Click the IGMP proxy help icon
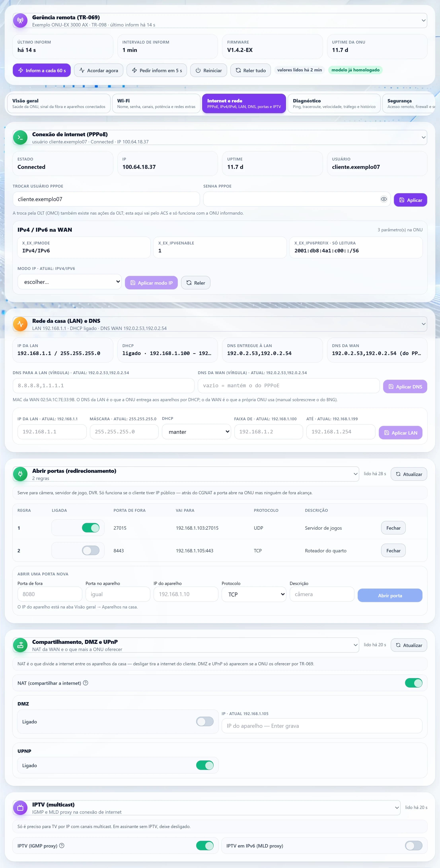Image resolution: width=440 pixels, height=868 pixels. [x=62, y=845]
